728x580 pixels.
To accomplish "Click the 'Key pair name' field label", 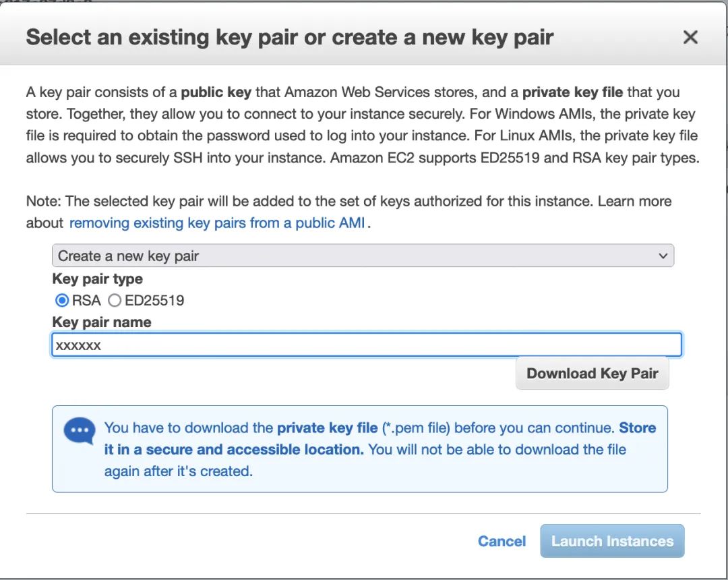I will coord(102,322).
